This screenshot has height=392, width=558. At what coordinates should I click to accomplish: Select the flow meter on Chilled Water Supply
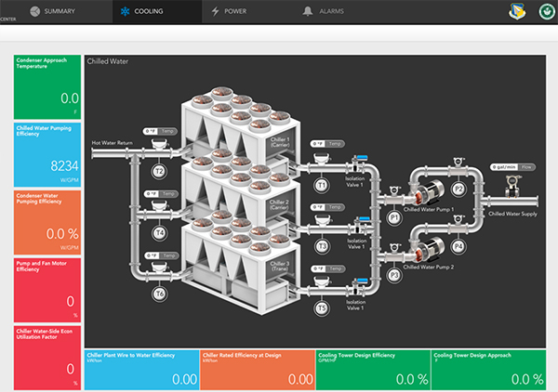click(x=511, y=189)
